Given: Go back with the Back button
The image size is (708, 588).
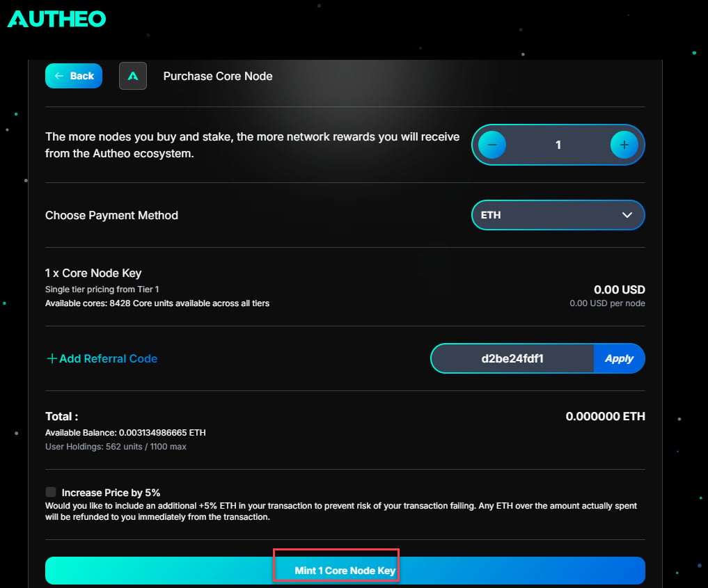Looking at the screenshot, I should [74, 76].
